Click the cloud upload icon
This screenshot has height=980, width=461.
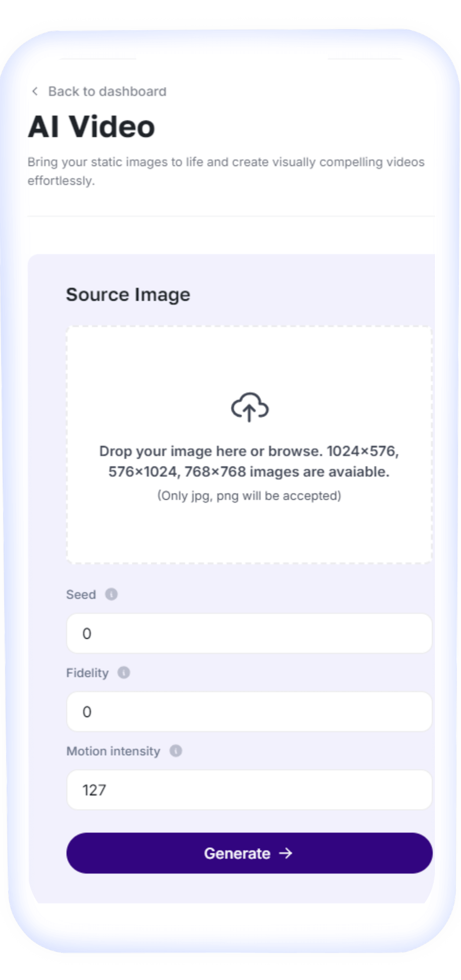tap(249, 407)
